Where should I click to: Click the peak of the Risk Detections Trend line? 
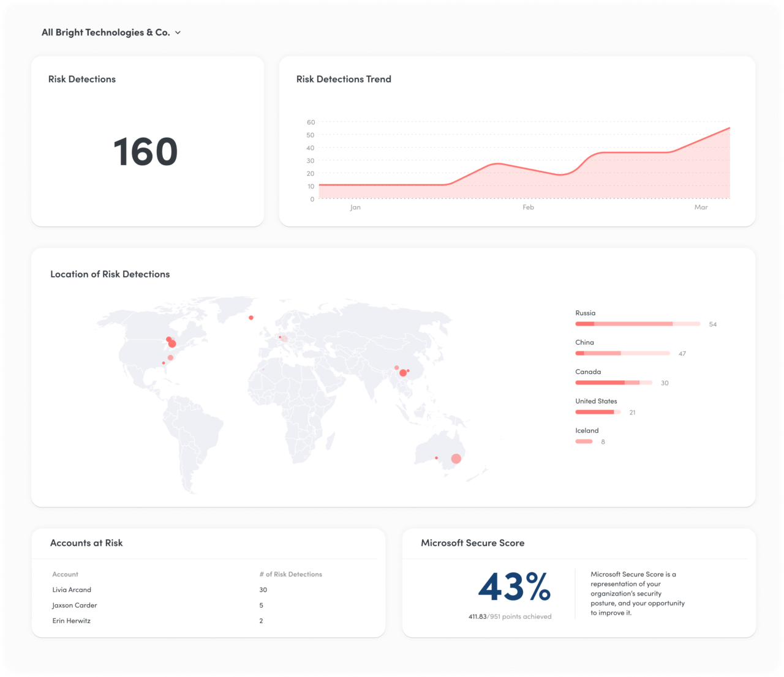click(728, 128)
